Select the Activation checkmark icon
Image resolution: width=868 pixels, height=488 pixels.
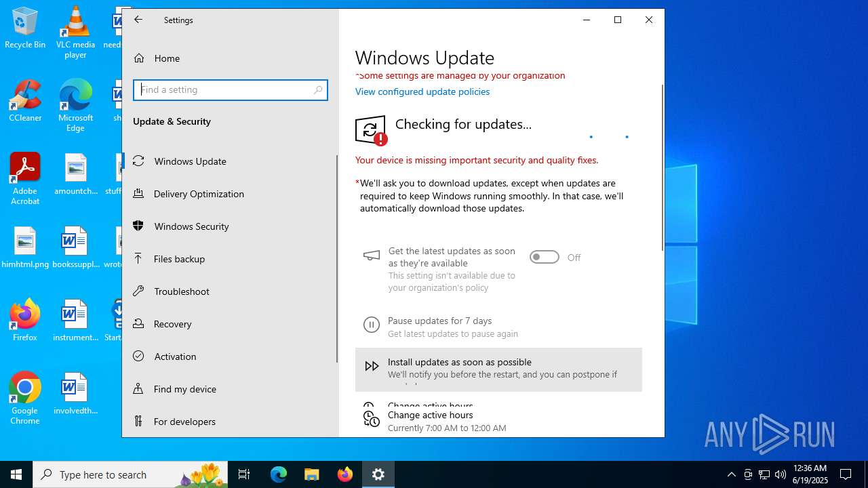click(138, 356)
